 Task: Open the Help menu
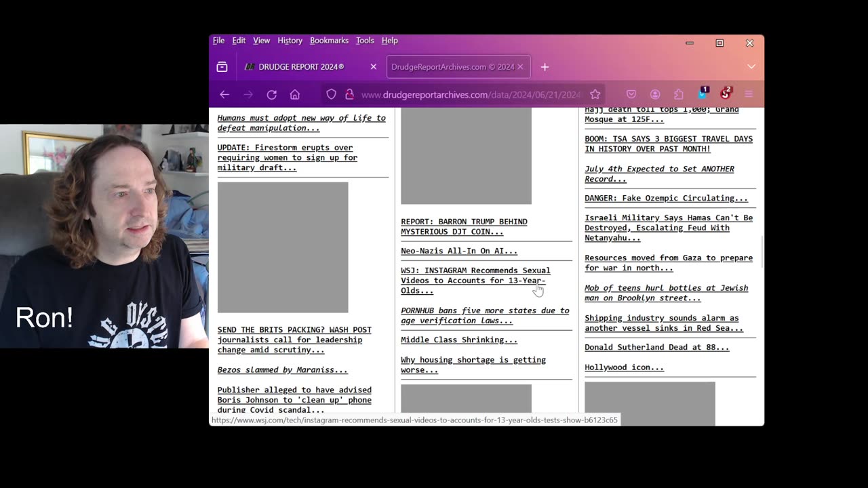pyautogui.click(x=389, y=41)
